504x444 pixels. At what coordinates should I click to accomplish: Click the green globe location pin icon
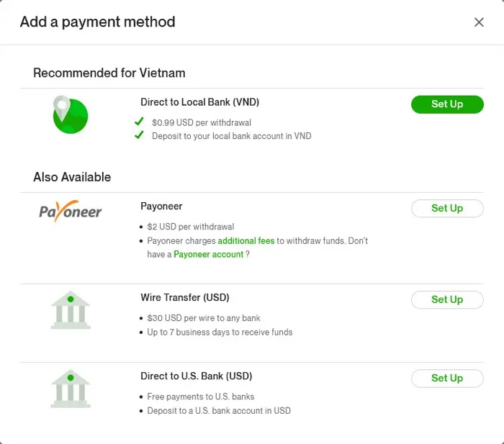[x=70, y=114]
